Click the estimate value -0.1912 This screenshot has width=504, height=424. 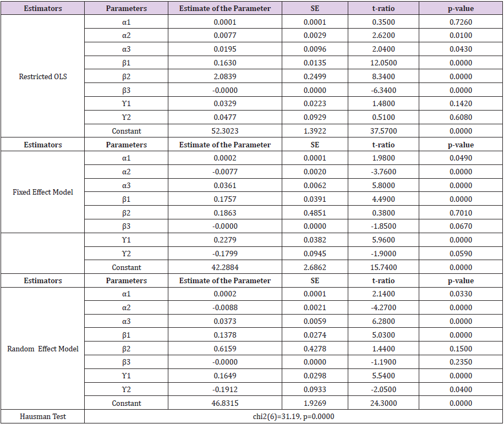click(225, 390)
